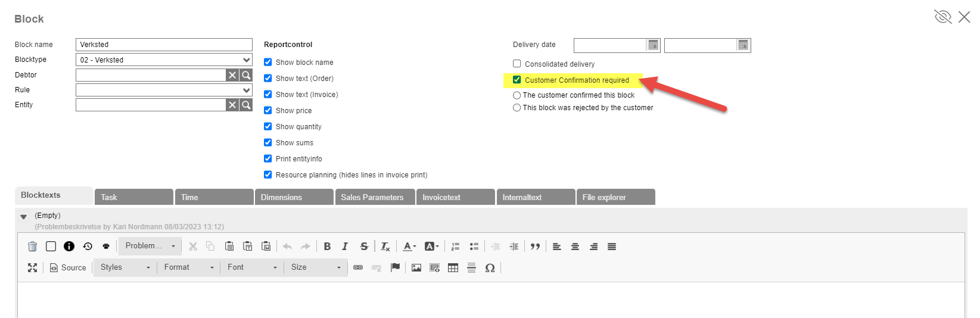Image resolution: width=980 pixels, height=318 pixels.
Task: Toggle Print entityinfo checkbox
Action: coord(268,158)
